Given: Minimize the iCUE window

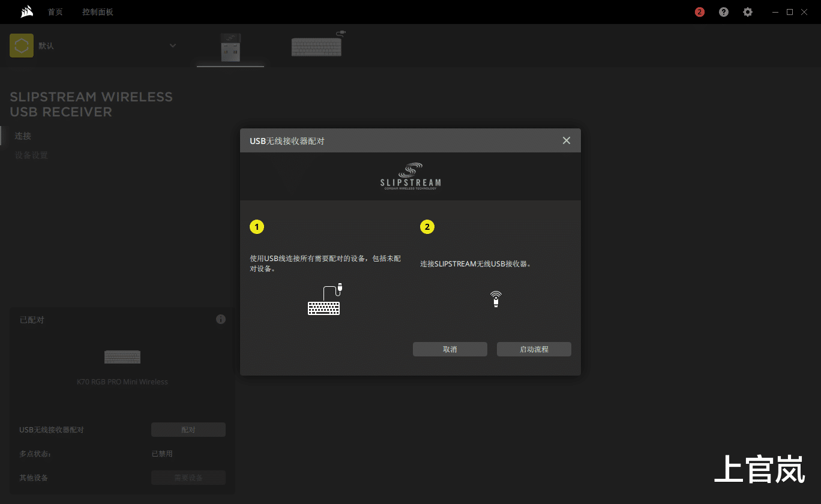Looking at the screenshot, I should click(776, 12).
